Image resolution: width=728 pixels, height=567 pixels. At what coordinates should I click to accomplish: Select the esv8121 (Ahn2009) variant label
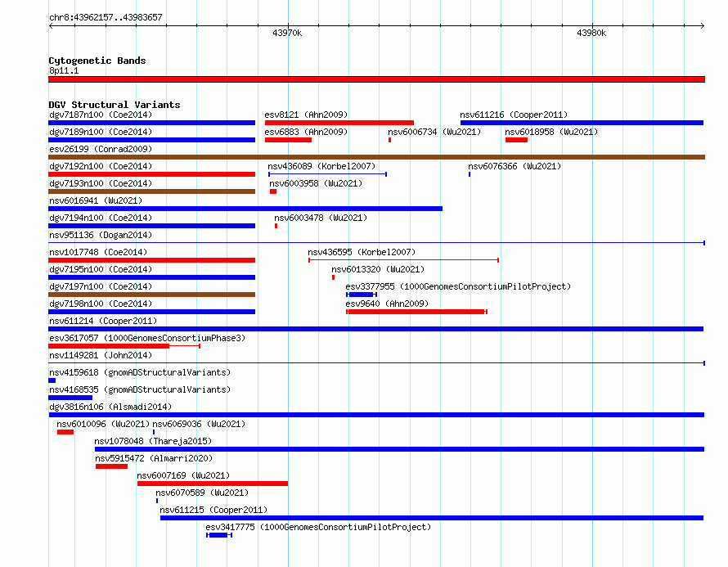pos(306,115)
